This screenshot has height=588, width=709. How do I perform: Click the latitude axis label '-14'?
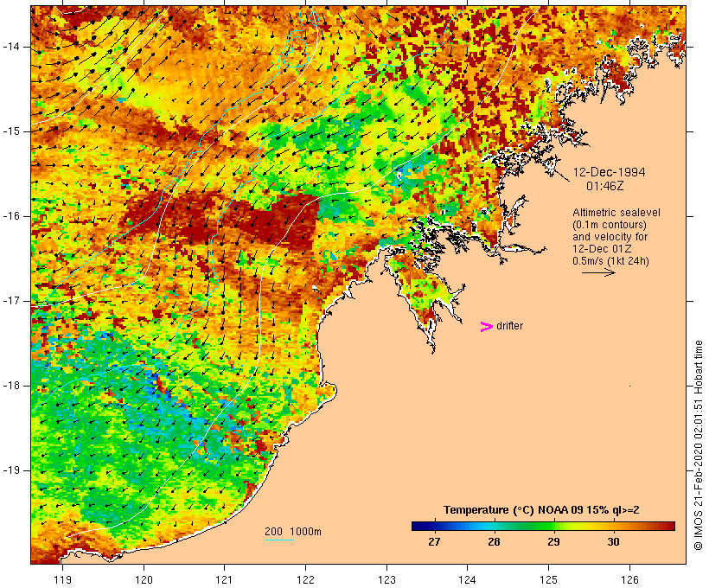coord(11,47)
